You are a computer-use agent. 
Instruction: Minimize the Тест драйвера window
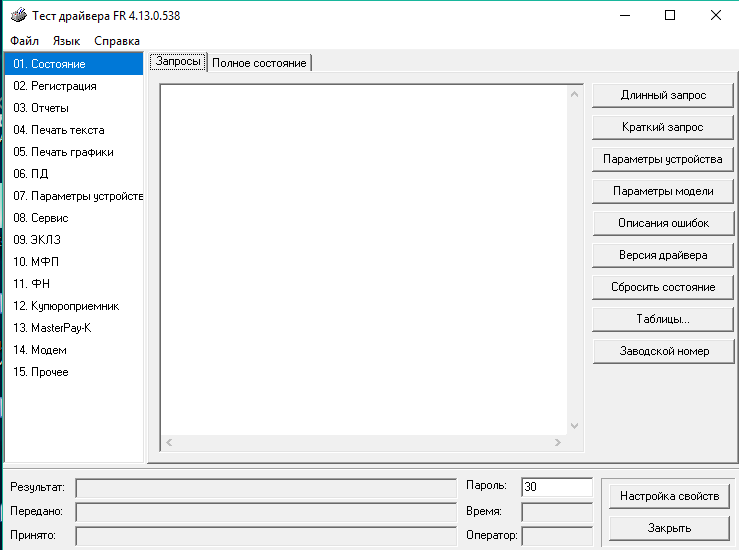point(625,16)
